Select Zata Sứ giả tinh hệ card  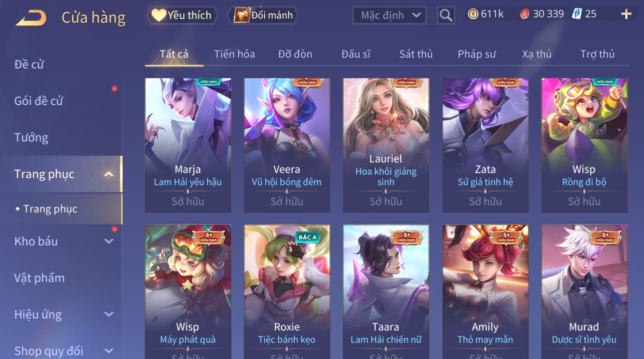[485, 145]
